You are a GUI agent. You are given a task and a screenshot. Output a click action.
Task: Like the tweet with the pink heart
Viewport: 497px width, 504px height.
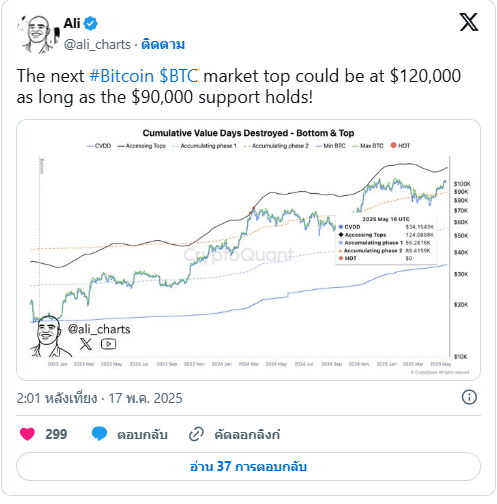tap(27, 434)
